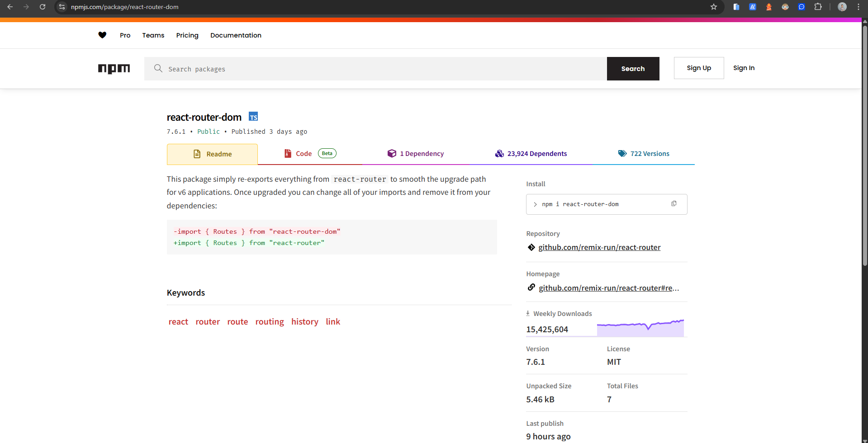Click the weekly downloads arrow icon
This screenshot has height=443, width=868.
(528, 313)
